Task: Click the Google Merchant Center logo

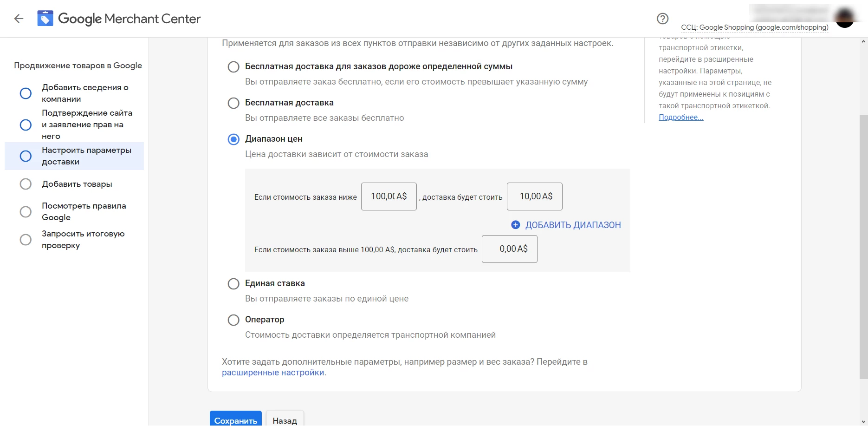Action: click(x=119, y=19)
